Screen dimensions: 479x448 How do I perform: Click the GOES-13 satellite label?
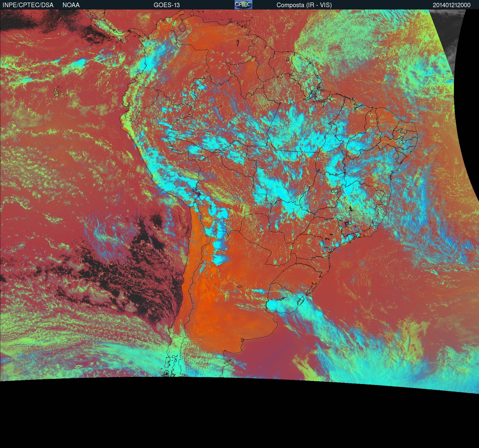[x=166, y=5]
